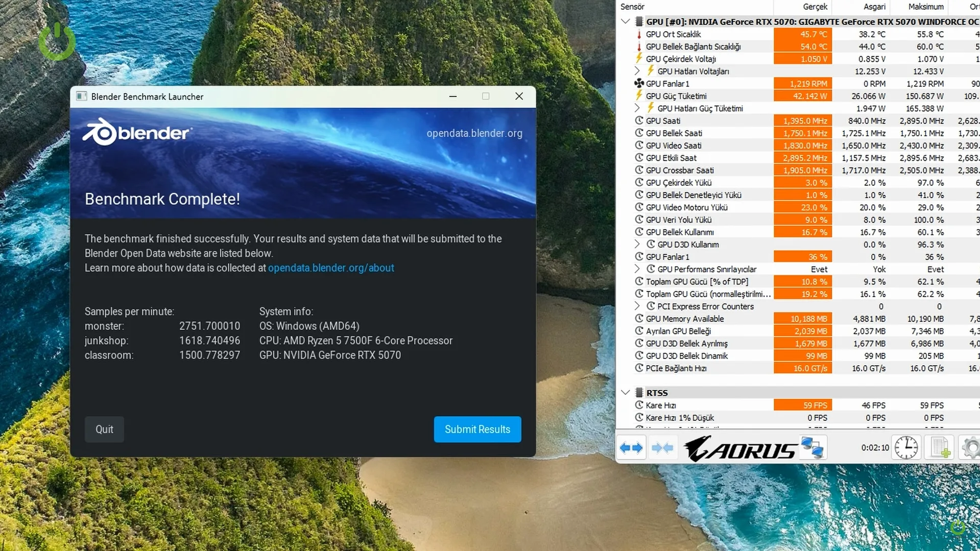Close the Blender Benchmark Launcher window

pyautogui.click(x=519, y=96)
